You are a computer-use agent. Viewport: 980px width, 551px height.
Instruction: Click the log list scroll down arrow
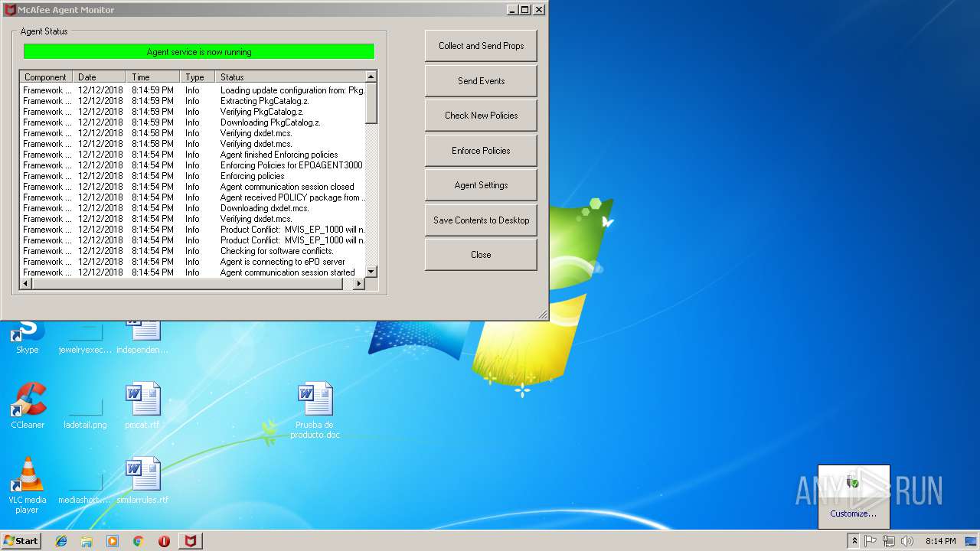point(371,272)
